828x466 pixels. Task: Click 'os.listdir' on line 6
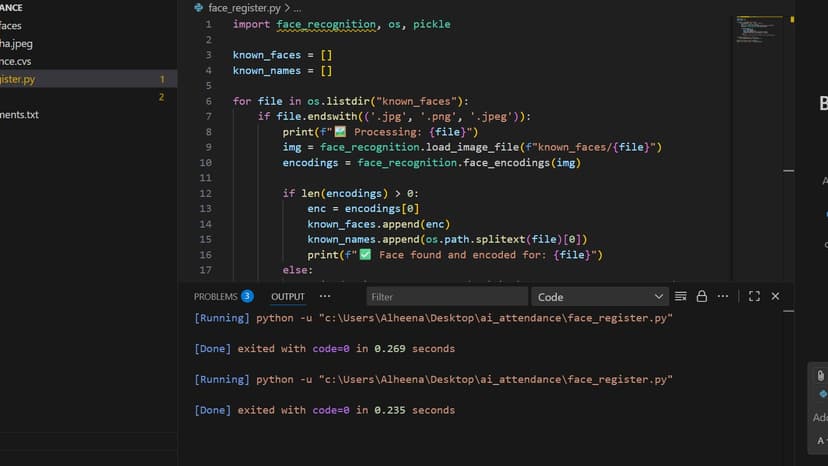click(x=338, y=101)
